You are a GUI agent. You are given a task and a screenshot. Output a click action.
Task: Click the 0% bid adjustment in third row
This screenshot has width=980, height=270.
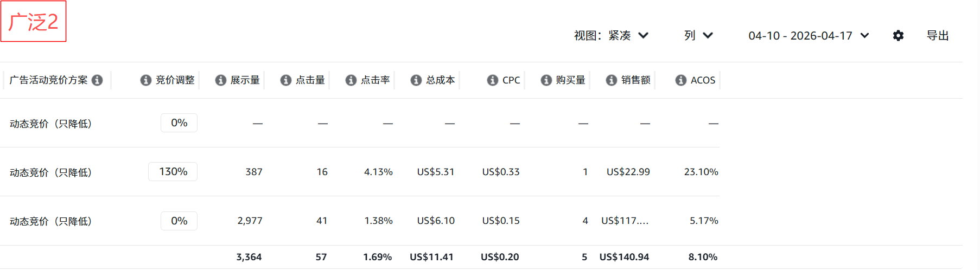coord(179,221)
